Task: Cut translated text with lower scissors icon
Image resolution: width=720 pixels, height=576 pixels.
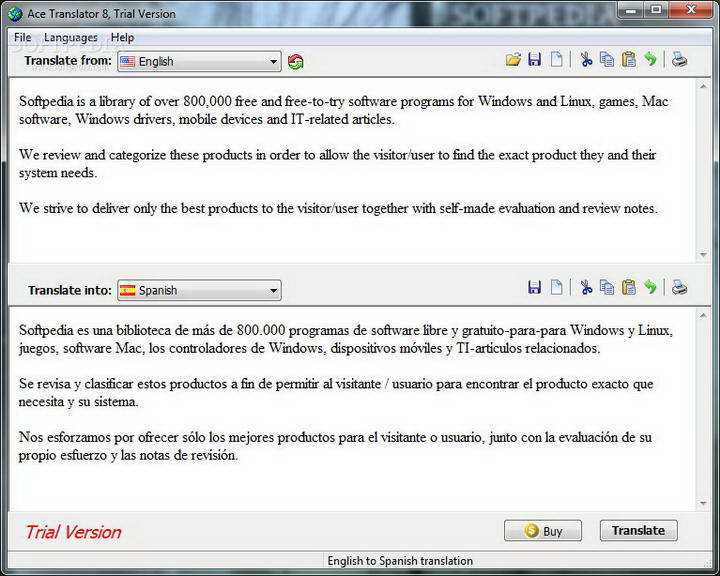Action: click(x=586, y=288)
